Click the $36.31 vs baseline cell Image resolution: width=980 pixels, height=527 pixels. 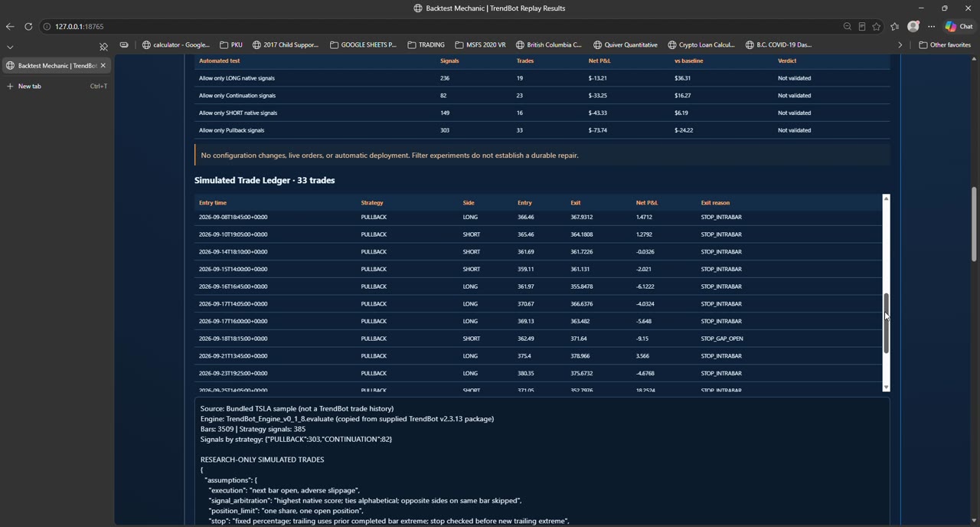(x=683, y=78)
